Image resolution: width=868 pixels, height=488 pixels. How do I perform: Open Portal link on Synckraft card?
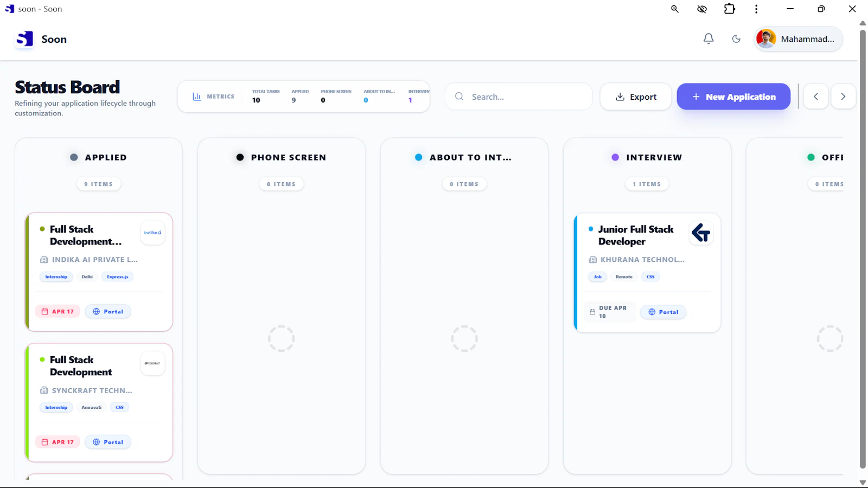pos(108,442)
